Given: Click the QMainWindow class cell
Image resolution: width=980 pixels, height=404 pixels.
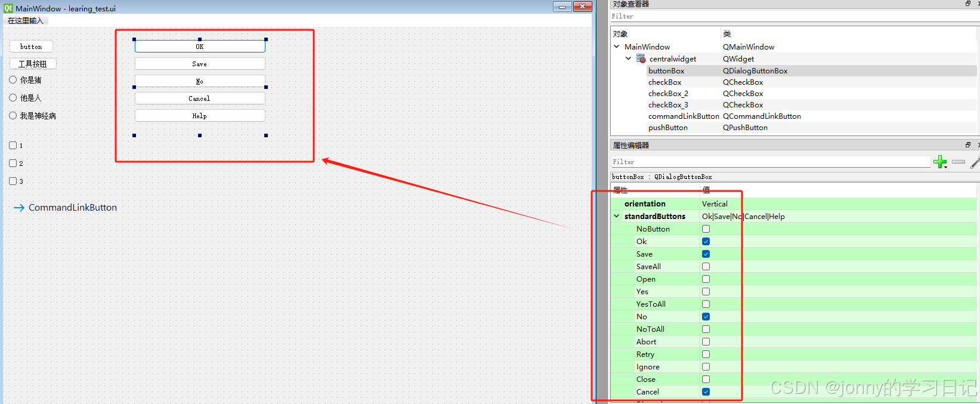Looking at the screenshot, I should (x=749, y=47).
